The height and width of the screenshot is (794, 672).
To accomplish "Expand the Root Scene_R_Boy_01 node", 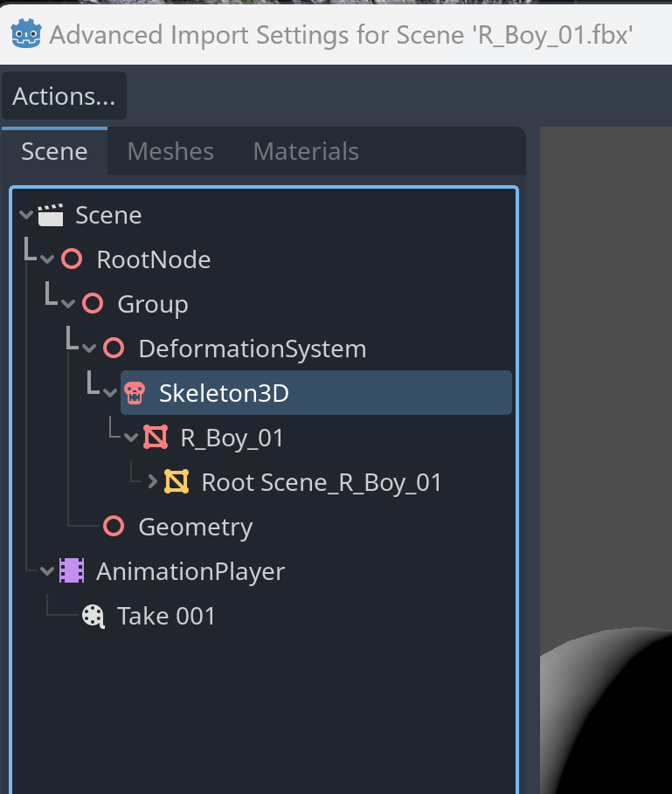I will pos(152,481).
